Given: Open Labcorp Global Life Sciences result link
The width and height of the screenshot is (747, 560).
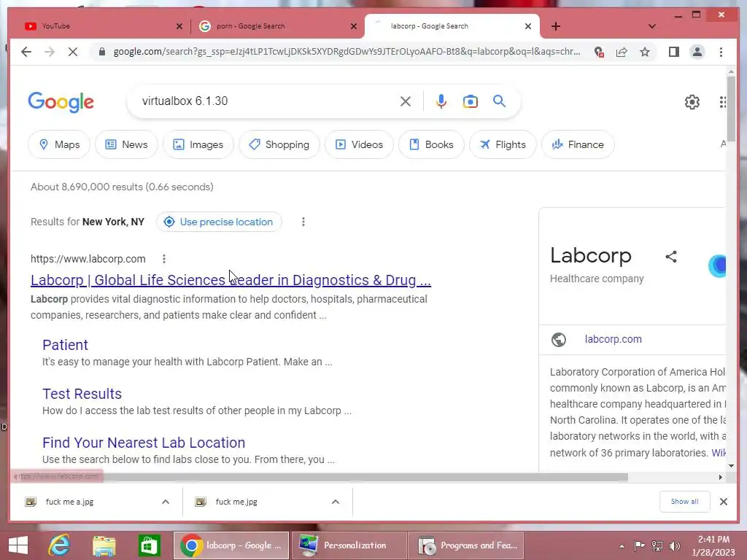Looking at the screenshot, I should tap(231, 280).
